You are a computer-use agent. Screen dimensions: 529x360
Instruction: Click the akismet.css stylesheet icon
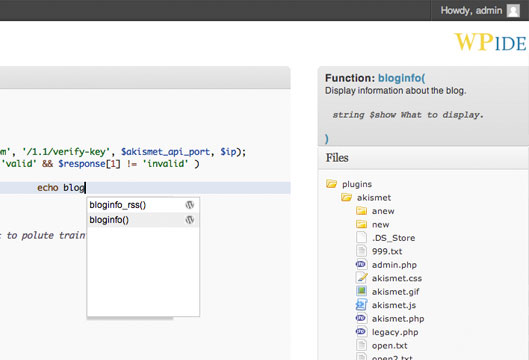pyautogui.click(x=361, y=278)
